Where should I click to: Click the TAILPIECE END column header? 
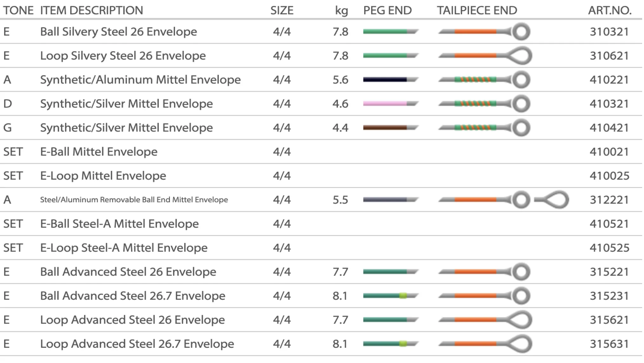click(x=477, y=10)
